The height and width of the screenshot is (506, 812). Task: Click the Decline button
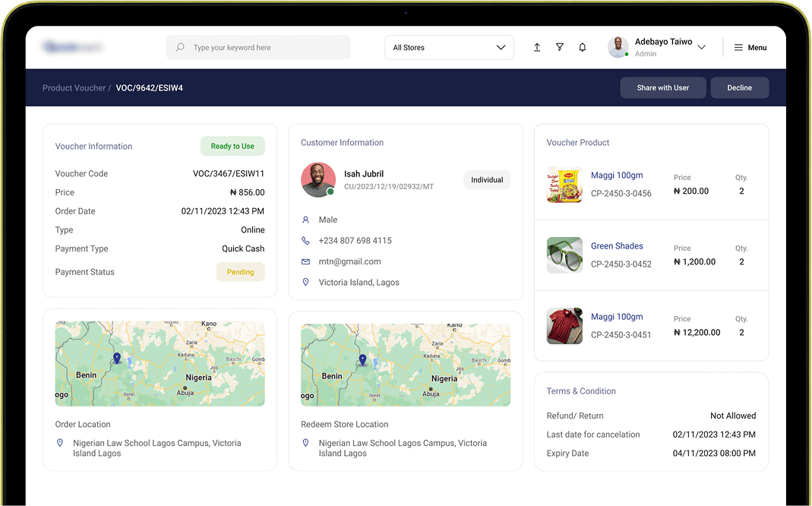(740, 87)
